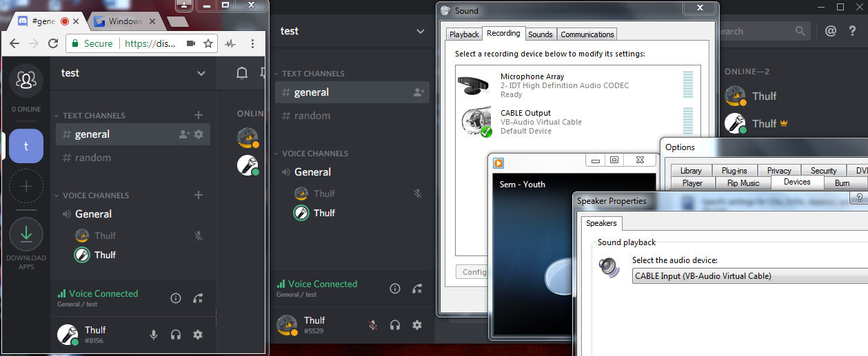The height and width of the screenshot is (356, 868).
Task: Switch to Communications tab in Sound dialog
Action: tap(587, 34)
